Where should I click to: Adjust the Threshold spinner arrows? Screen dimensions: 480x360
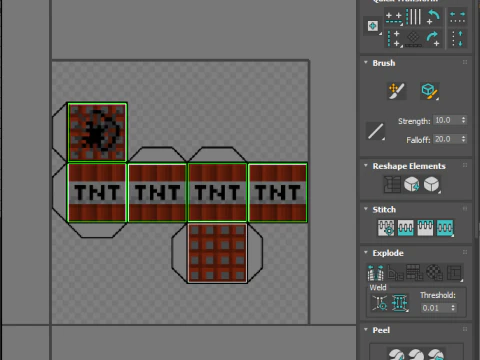pos(453,308)
